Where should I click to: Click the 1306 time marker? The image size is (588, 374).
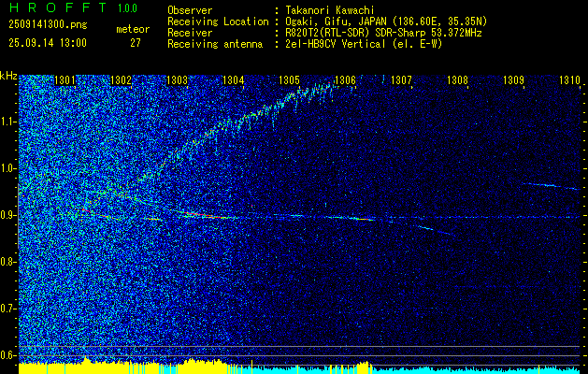coord(345,80)
